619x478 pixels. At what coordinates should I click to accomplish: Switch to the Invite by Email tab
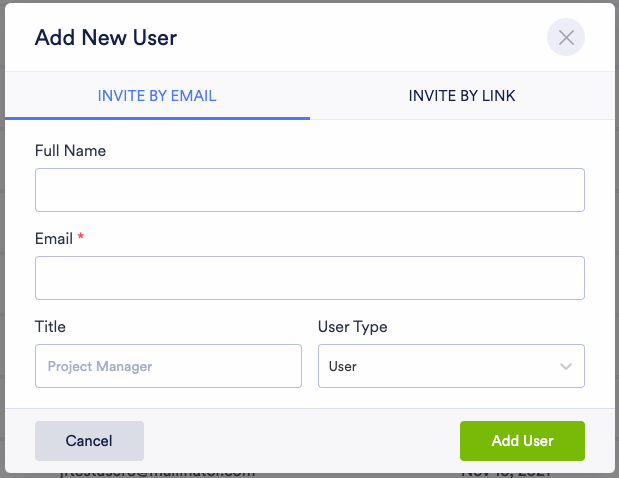pyautogui.click(x=157, y=97)
